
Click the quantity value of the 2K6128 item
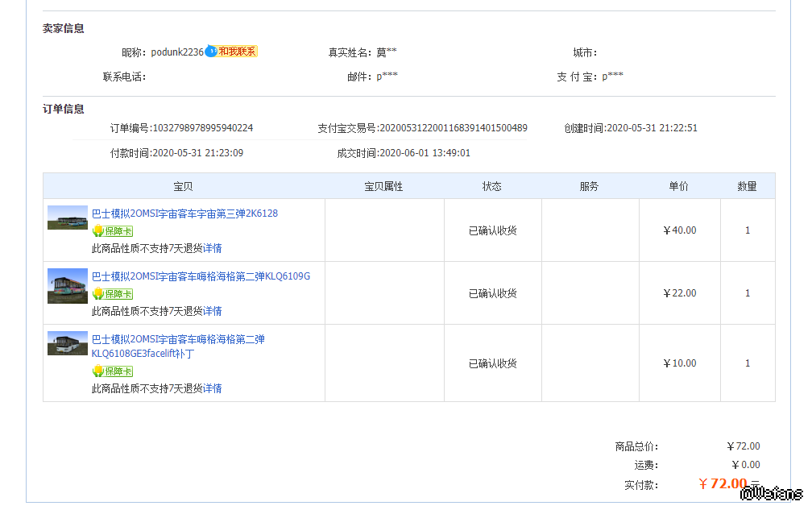point(748,230)
